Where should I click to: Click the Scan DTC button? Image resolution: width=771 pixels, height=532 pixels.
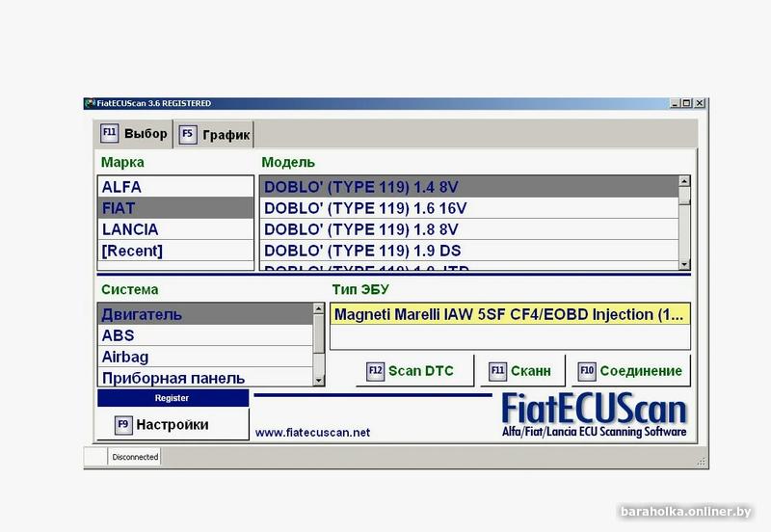coord(414,370)
